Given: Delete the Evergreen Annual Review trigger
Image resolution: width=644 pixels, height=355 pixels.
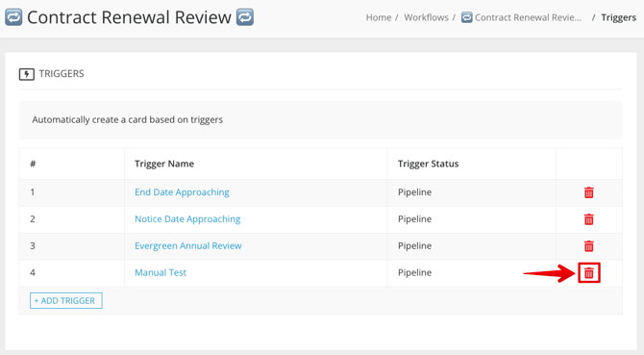Looking at the screenshot, I should [588, 245].
